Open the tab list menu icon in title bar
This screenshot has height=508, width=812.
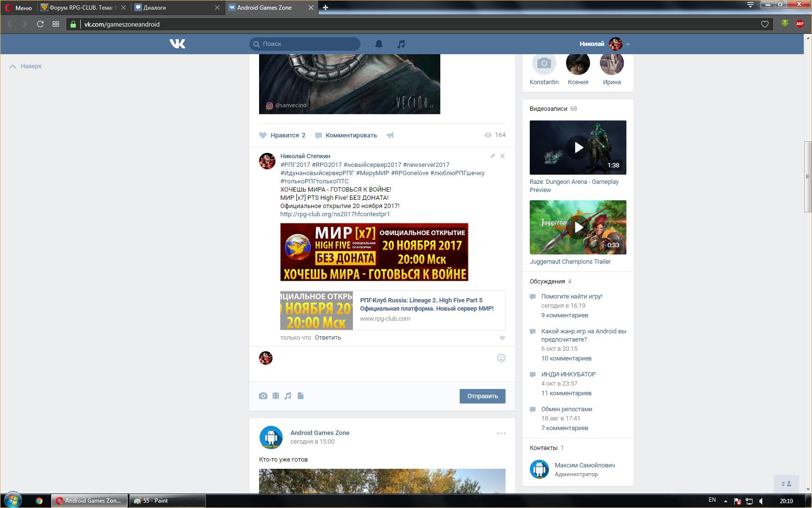coord(750,5)
